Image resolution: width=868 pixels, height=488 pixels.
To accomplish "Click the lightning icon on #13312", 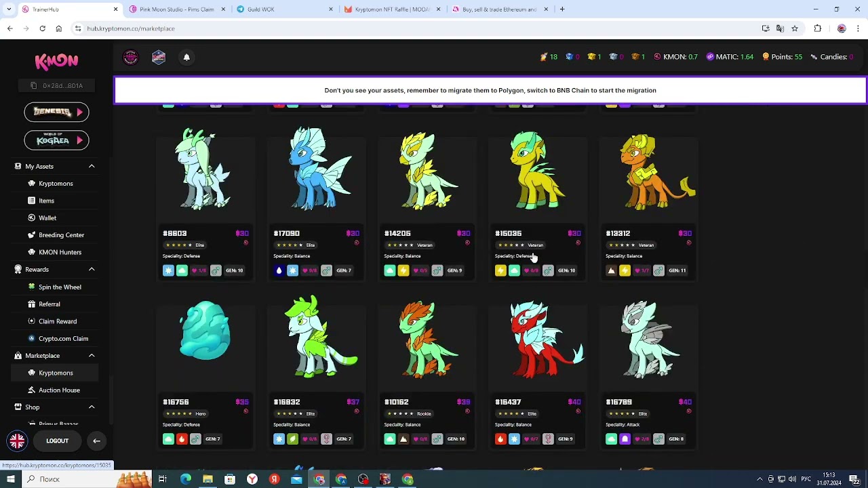I will [625, 270].
